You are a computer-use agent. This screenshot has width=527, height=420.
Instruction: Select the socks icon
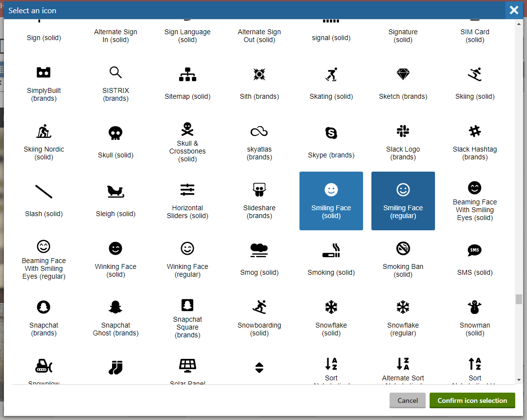click(115, 367)
